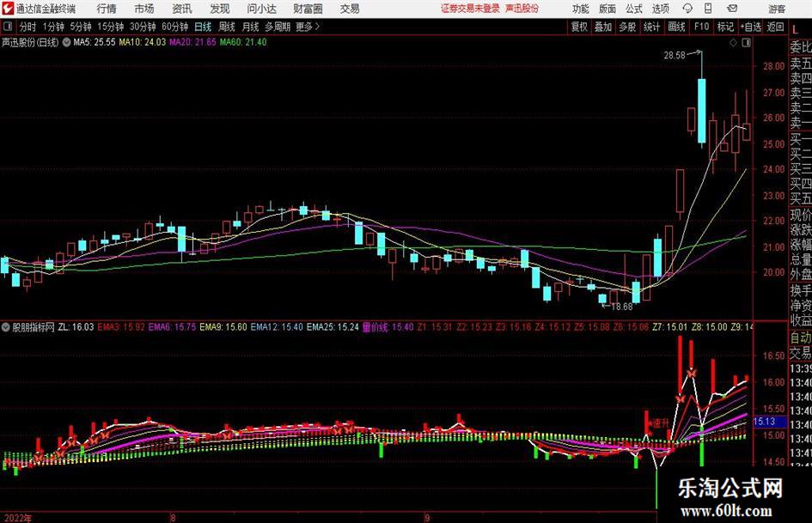Open F10 company info
Viewport: 812px width, 523px height.
[701, 27]
